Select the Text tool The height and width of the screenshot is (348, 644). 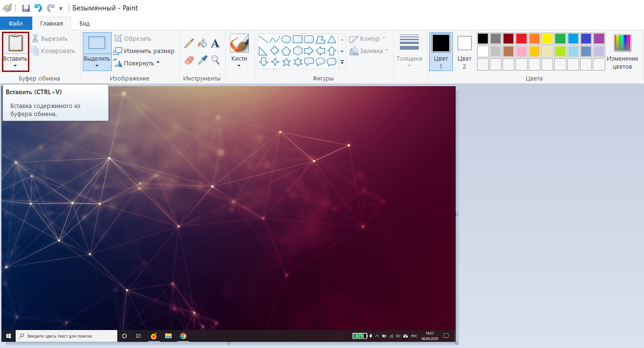coord(215,44)
